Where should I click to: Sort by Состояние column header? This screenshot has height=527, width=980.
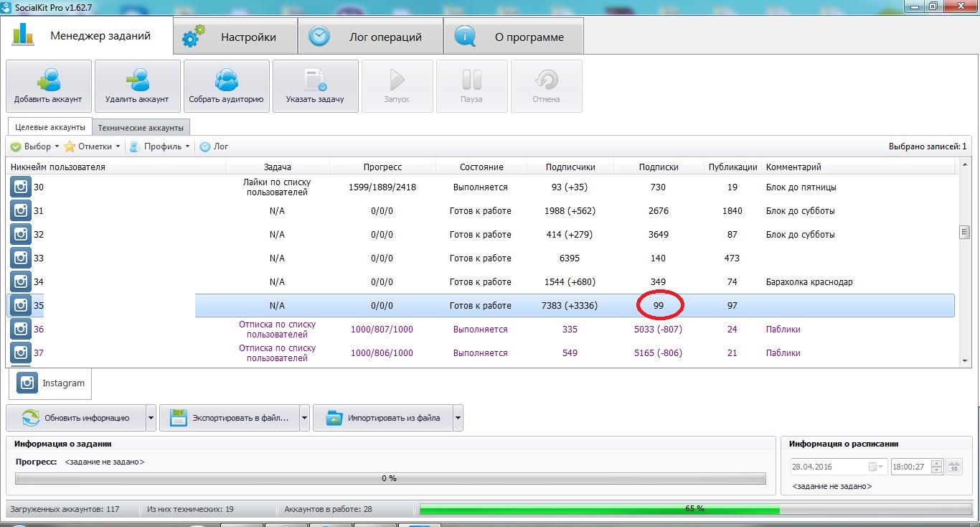pyautogui.click(x=481, y=167)
